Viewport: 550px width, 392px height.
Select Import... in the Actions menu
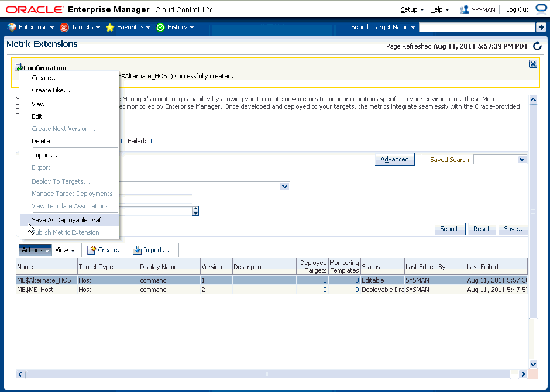(x=70, y=155)
